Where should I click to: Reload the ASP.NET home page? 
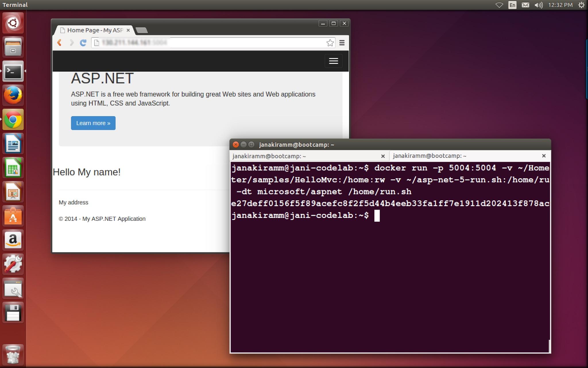pos(83,43)
